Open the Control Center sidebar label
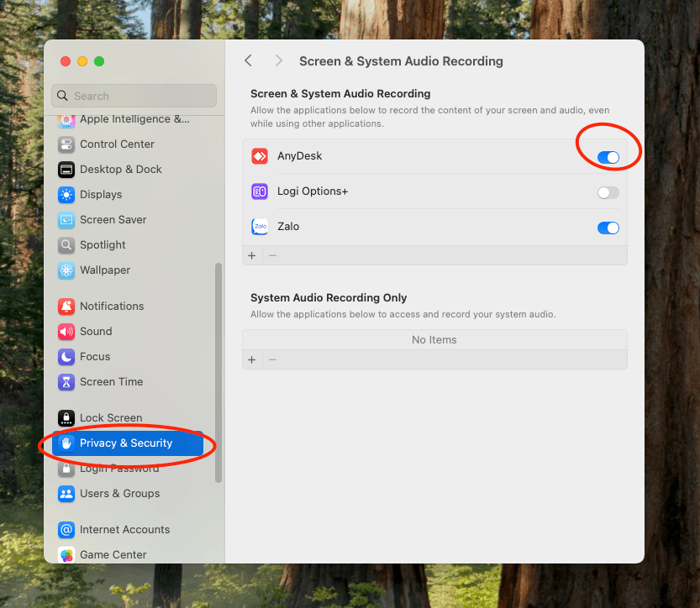 pos(117,144)
